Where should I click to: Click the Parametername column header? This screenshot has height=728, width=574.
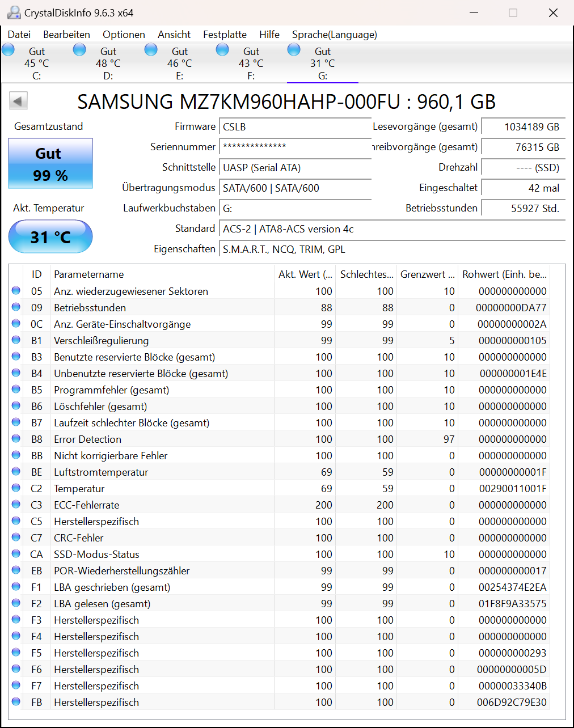(162, 274)
